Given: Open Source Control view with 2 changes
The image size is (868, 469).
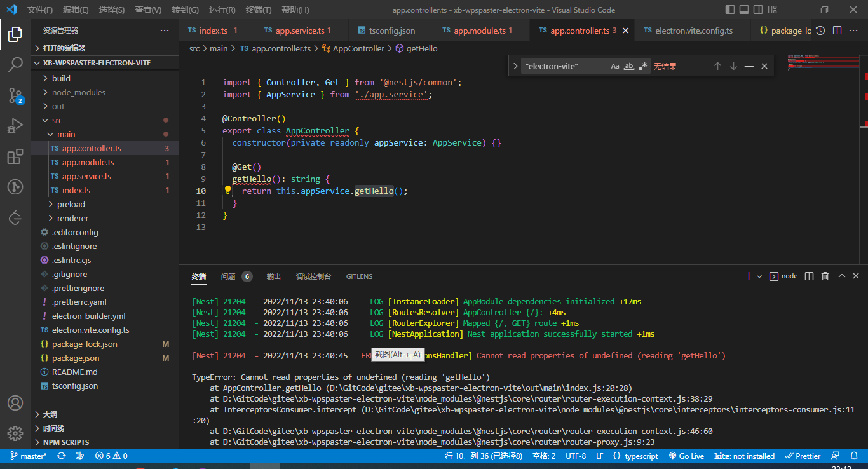Looking at the screenshot, I should (x=15, y=95).
